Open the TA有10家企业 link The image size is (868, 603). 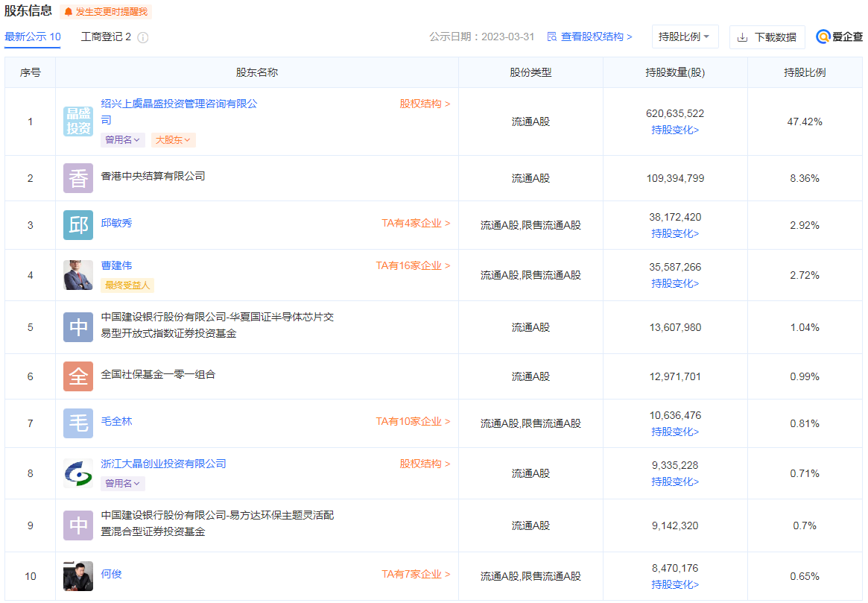click(413, 421)
